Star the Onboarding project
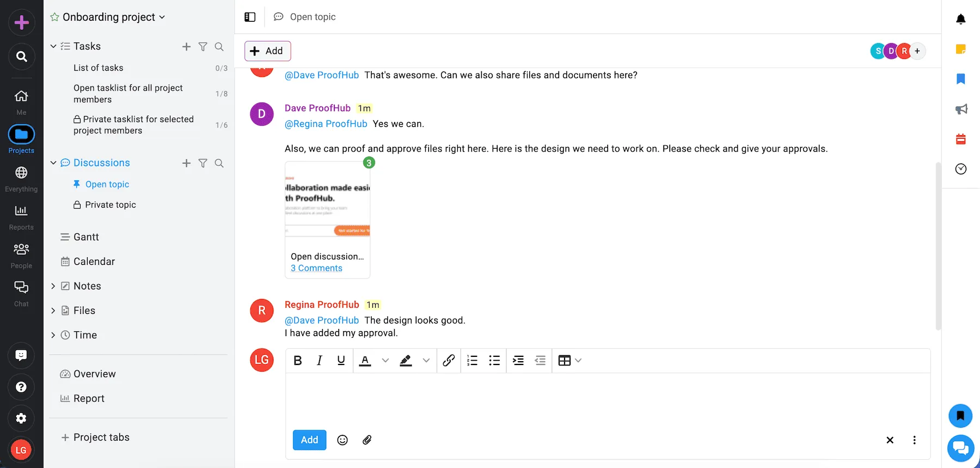Image resolution: width=980 pixels, height=468 pixels. pos(54,17)
